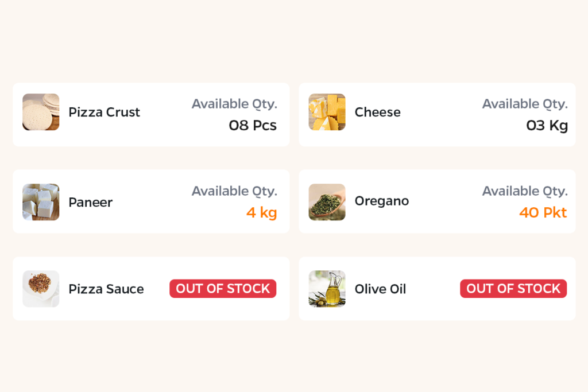Screen dimensions: 588x392
Task: Click the Oregano spoon image
Action: click(x=327, y=202)
